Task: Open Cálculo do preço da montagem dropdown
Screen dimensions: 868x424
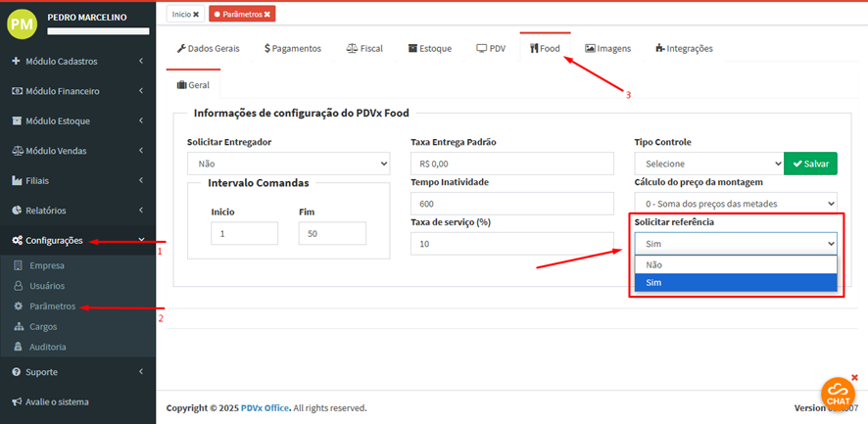Action: 735,203
